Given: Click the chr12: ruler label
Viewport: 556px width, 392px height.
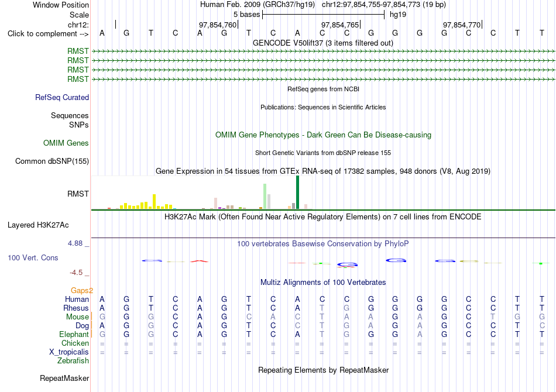Looking at the screenshot, I should click(x=78, y=25).
